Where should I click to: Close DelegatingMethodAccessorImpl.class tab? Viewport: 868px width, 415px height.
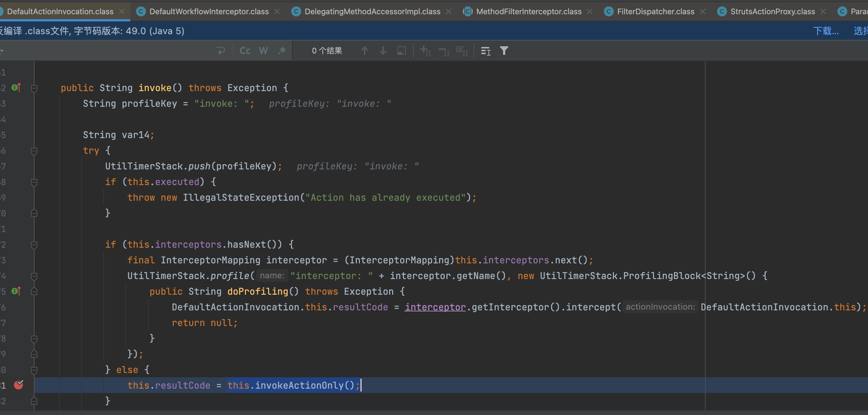[x=449, y=11]
